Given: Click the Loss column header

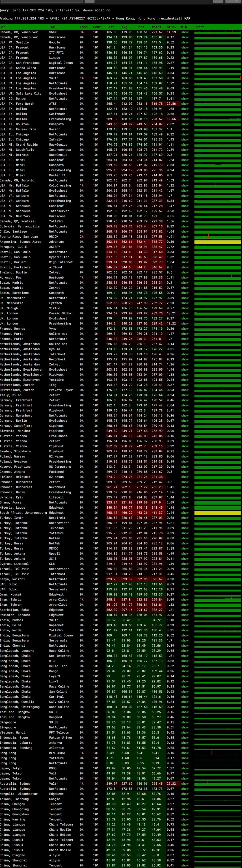Looking at the screenshot, I should click(84, 27).
